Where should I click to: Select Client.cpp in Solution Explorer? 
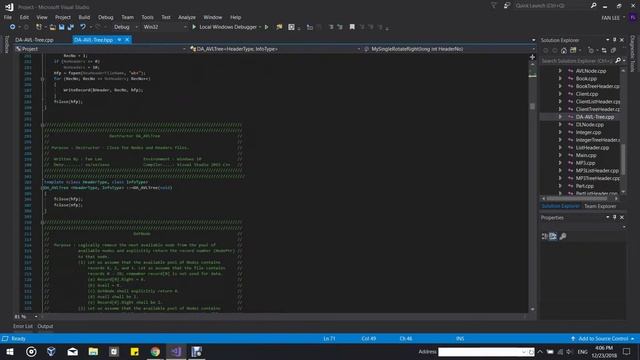pyautogui.click(x=587, y=94)
